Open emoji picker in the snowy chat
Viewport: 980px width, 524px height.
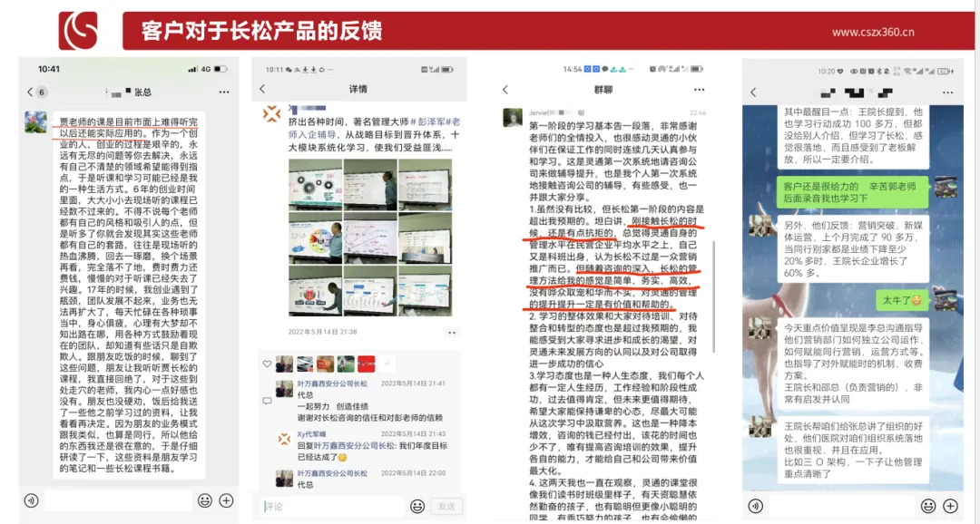click(928, 505)
